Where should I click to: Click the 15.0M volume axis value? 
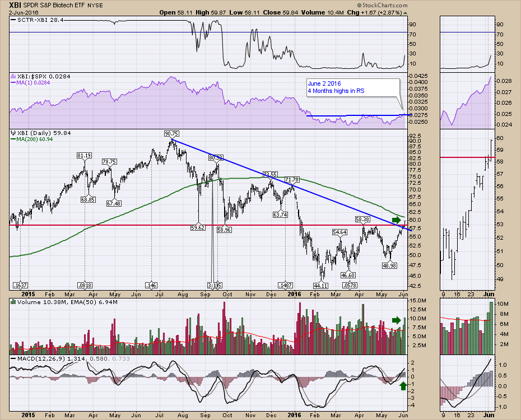(418, 301)
